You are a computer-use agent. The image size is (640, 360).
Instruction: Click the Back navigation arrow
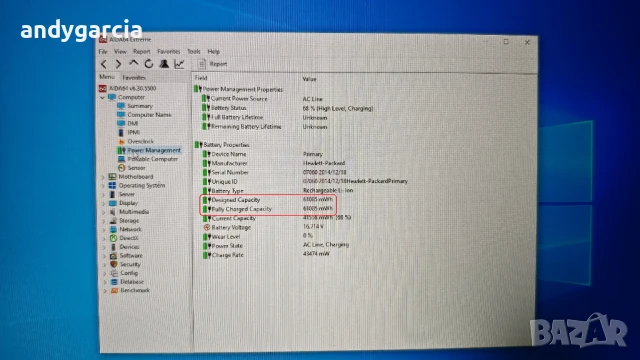[x=104, y=64]
